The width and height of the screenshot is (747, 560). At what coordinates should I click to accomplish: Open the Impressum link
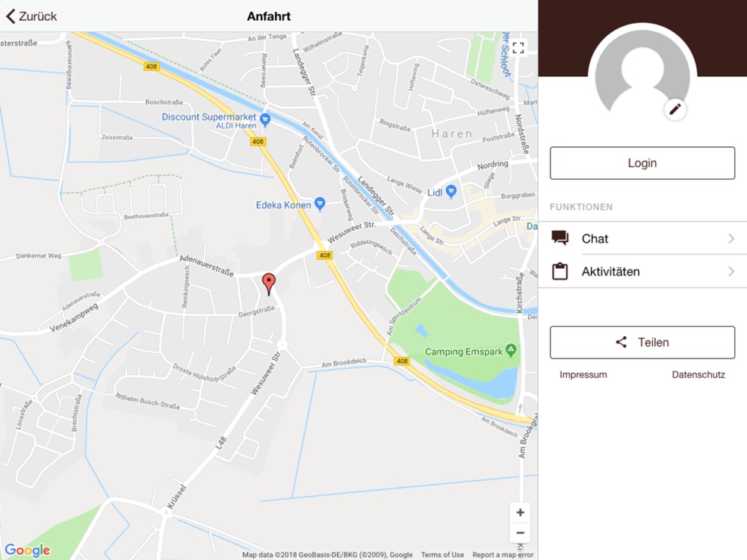pos(583,375)
